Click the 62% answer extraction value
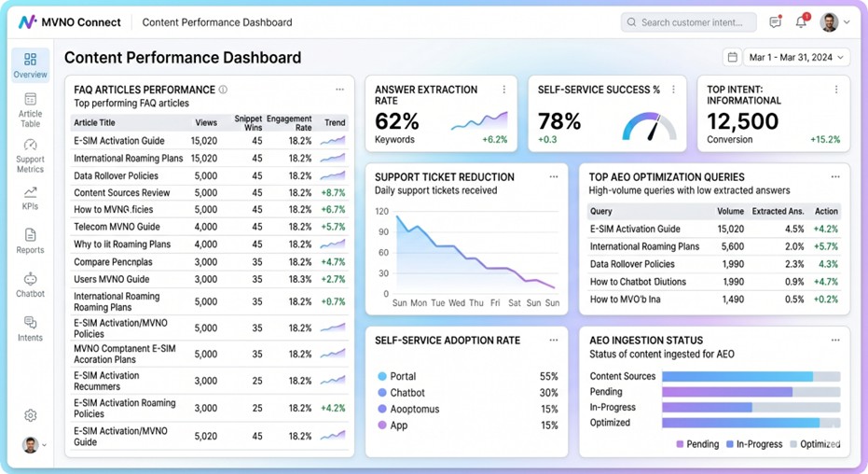 [x=397, y=121]
